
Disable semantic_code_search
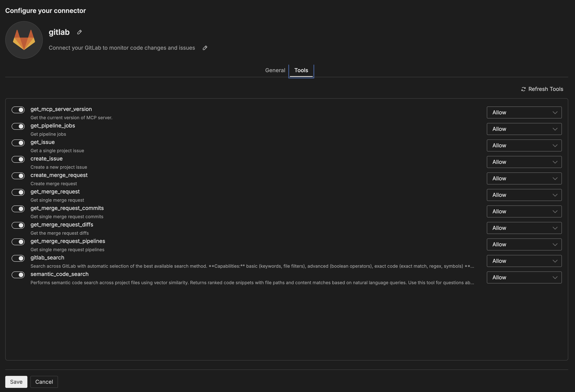tap(18, 275)
